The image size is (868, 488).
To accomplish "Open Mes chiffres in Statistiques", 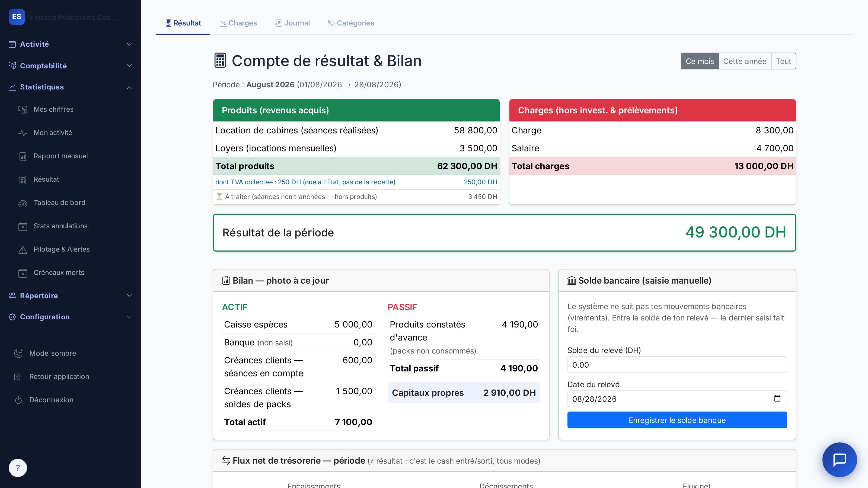I will coord(53,110).
